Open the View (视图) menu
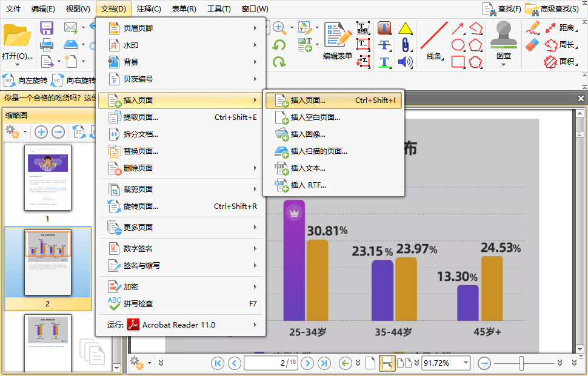This screenshot has height=376, width=588. pos(78,9)
